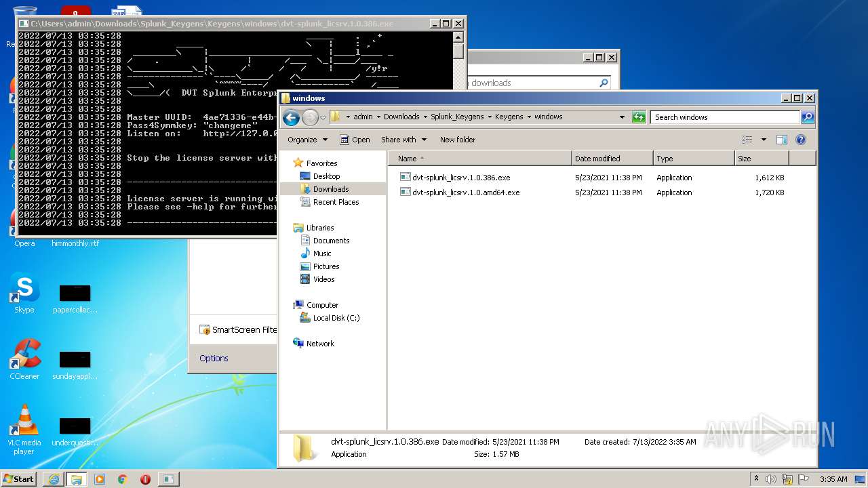Open Skype desktop shortcut

coord(24,293)
